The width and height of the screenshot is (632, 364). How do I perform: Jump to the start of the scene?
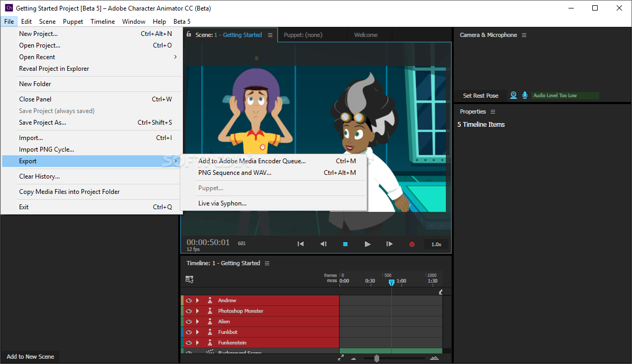coord(300,244)
